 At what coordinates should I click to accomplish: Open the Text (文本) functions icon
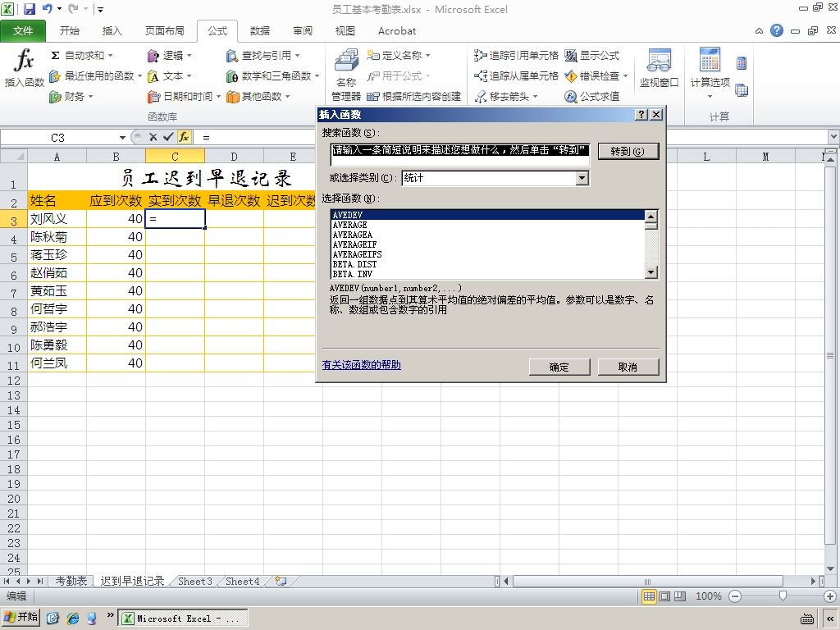coord(153,76)
